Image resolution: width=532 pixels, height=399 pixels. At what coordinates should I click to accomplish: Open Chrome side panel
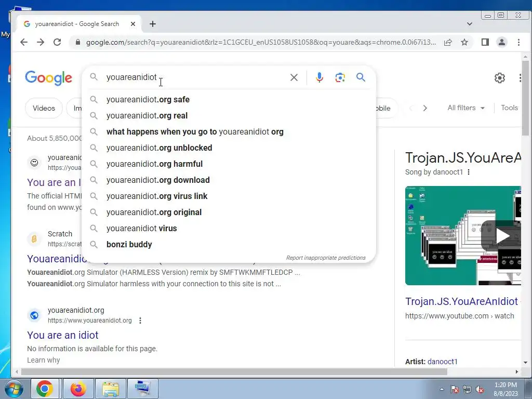[x=485, y=42]
